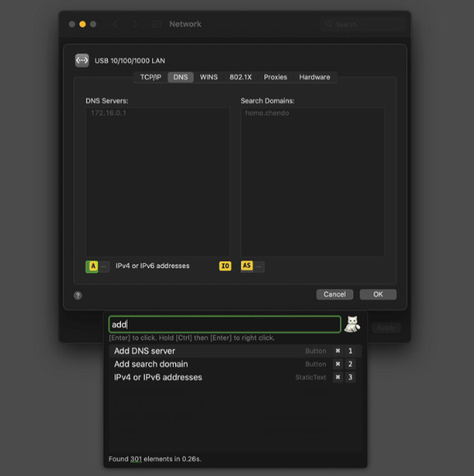Click the IO hint label
The width and height of the screenshot is (474, 476).
point(225,266)
